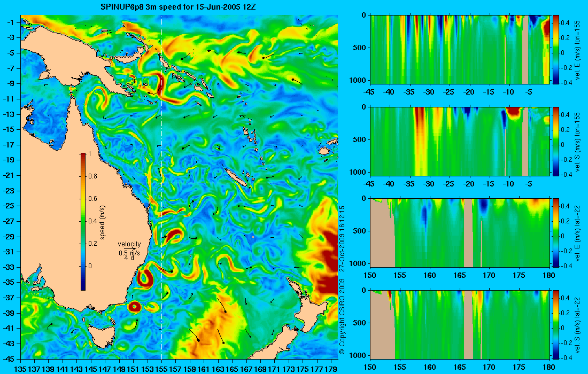Click the title "SPINUP6p8 3m speed for 15-Jun-2005 12Z"
This screenshot has height=374, width=588.
point(178,7)
